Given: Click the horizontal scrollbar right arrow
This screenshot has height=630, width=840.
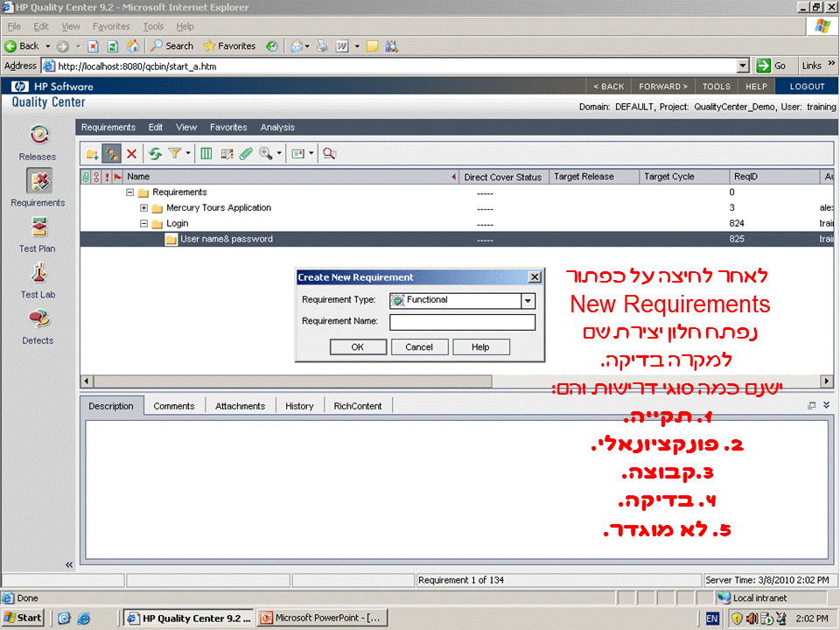Looking at the screenshot, I should click(827, 381).
